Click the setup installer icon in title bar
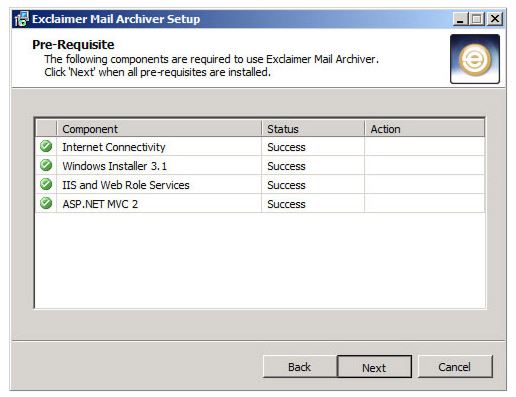The height and width of the screenshot is (397, 516). pos(22,19)
